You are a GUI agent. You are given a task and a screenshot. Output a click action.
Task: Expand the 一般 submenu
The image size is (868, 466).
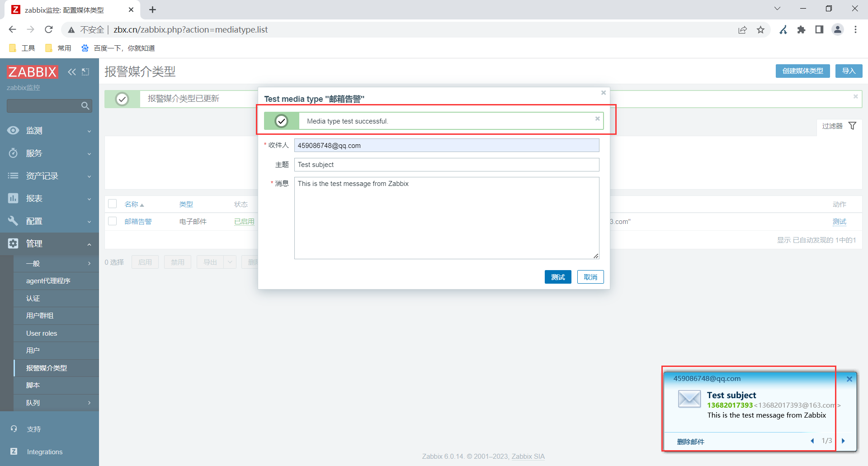tap(56, 263)
